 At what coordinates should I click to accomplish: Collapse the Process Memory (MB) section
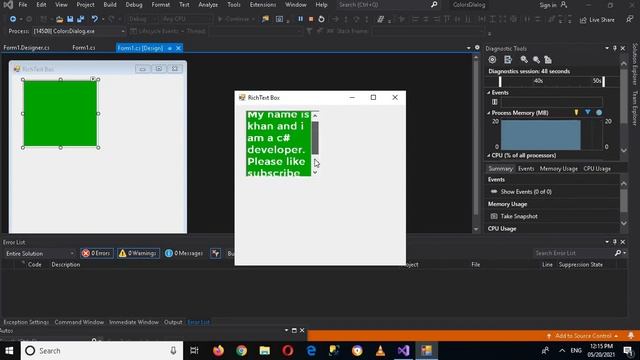489,113
